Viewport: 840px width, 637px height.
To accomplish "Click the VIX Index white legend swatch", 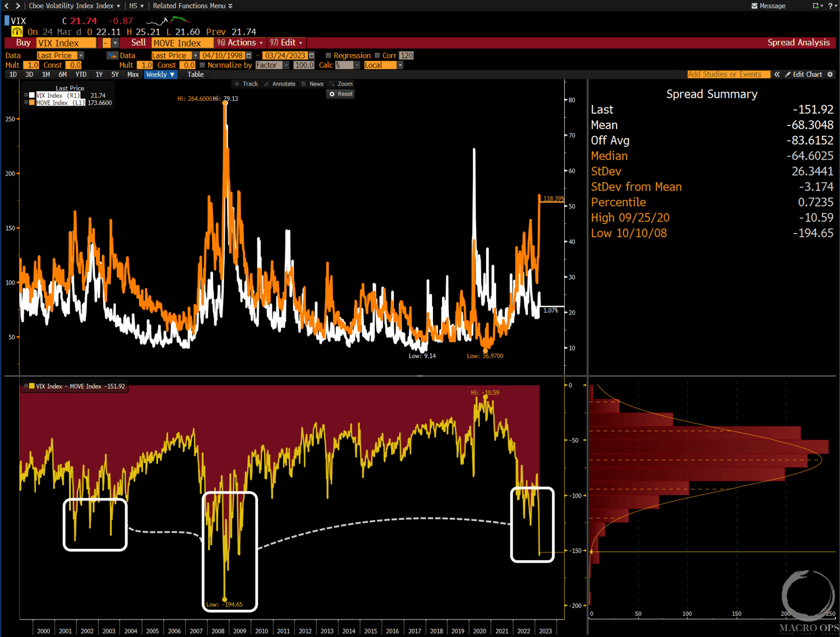I will (x=32, y=96).
